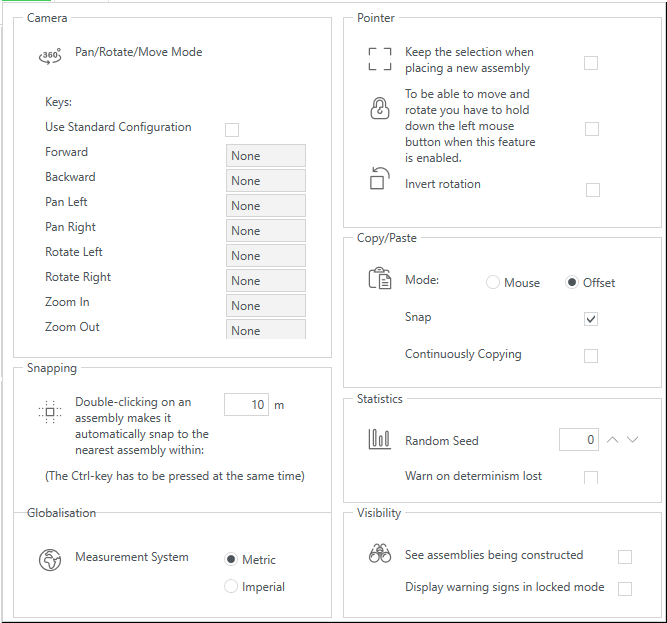Choose Imperial measurement system
Image resolution: width=667 pixels, height=623 pixels.
pos(231,586)
